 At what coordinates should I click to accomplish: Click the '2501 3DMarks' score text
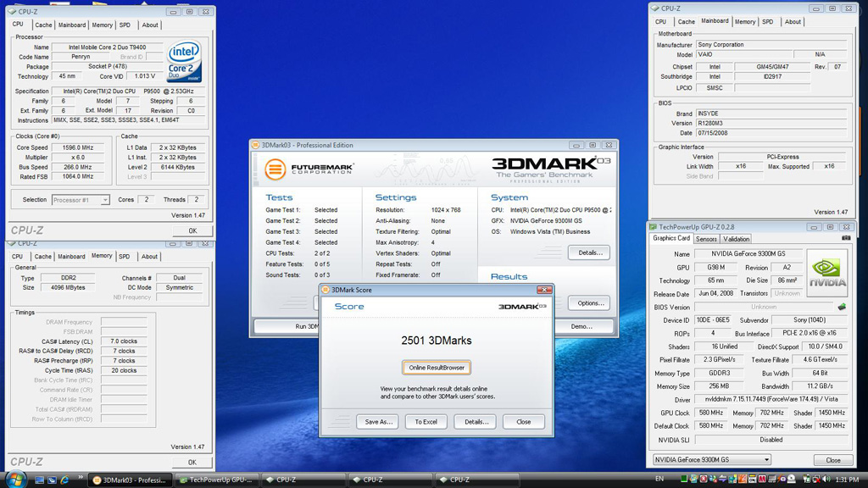click(x=437, y=341)
